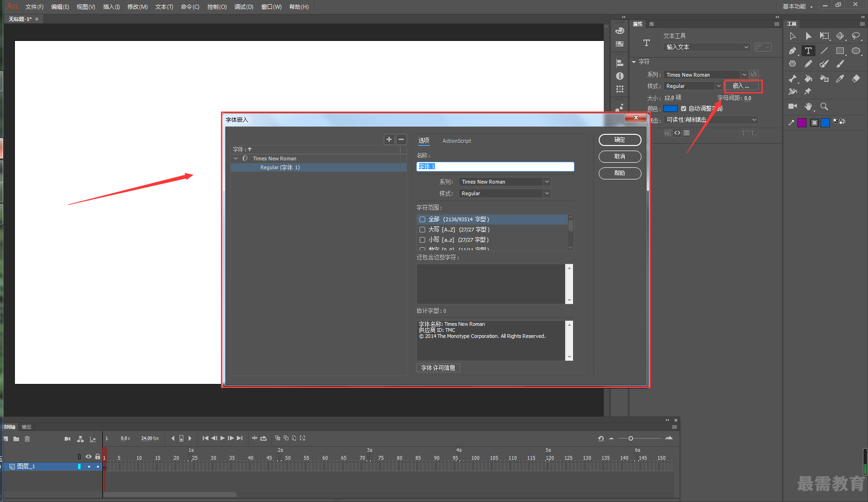Toggle all layers visibility eye icon
This screenshot has height=502, width=868.
click(88, 456)
